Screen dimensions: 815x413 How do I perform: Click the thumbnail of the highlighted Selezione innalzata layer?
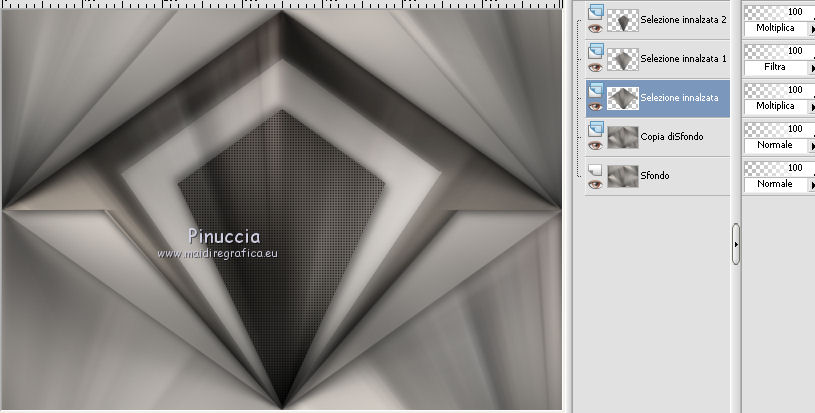pos(623,98)
